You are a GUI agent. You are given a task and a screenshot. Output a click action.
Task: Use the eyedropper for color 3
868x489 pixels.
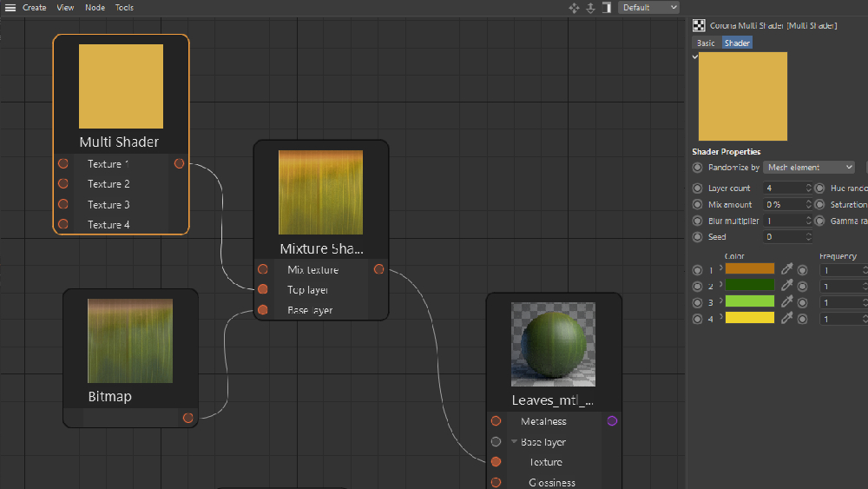pos(786,301)
